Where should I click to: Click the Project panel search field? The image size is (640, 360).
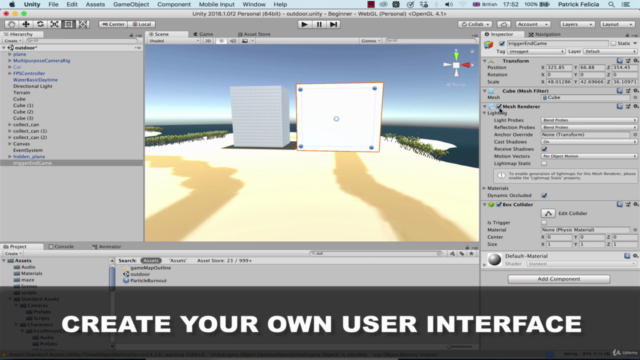pyautogui.click(x=376, y=253)
